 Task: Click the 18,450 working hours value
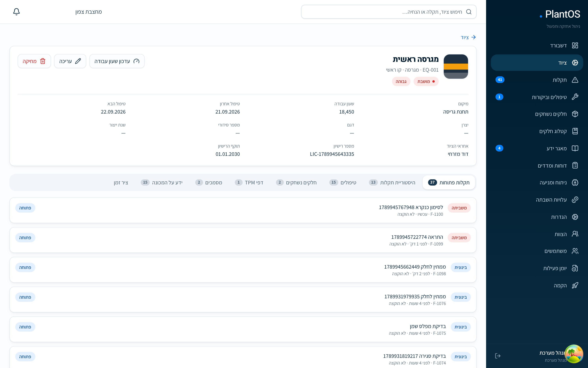point(347,112)
